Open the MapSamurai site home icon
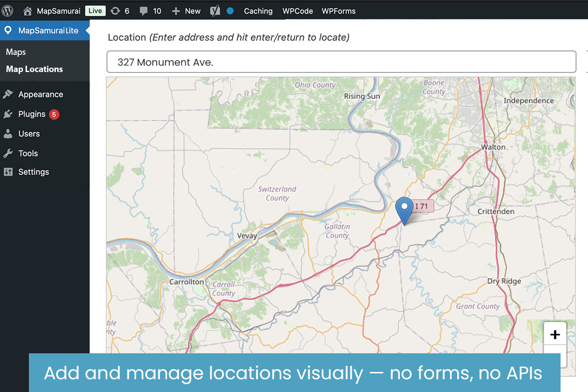Viewport: 588px width, 392px height. pyautogui.click(x=27, y=11)
